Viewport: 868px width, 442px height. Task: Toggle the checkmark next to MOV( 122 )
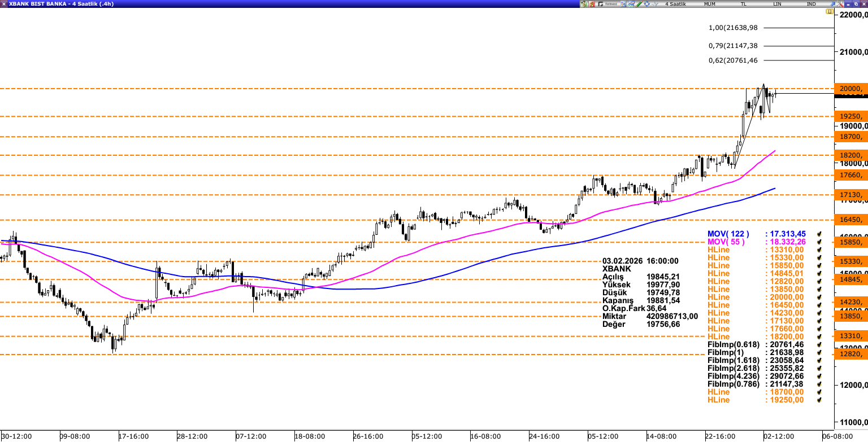point(819,234)
